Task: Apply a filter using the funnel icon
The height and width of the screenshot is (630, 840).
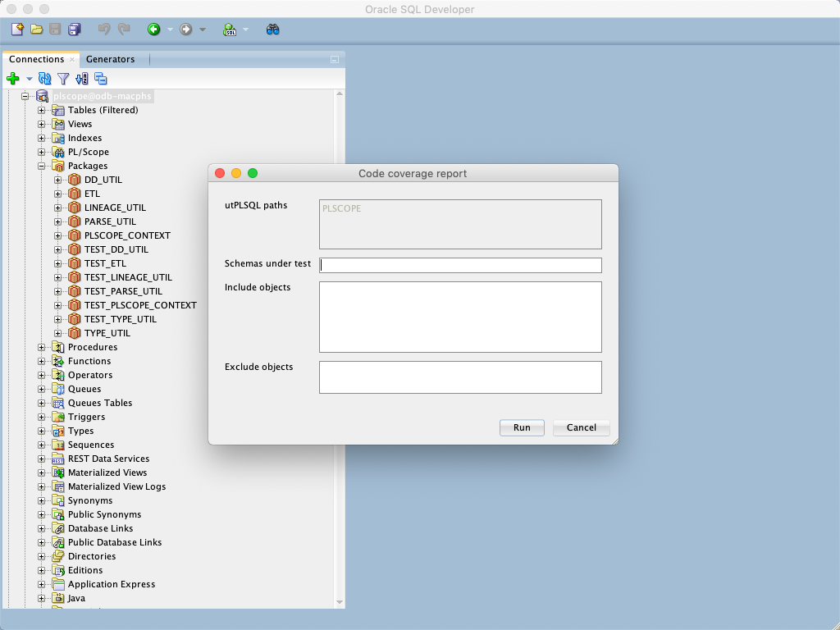Action: pos(63,79)
